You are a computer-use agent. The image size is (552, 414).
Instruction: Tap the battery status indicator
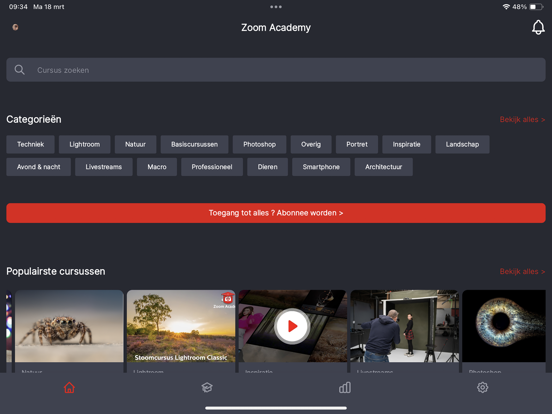(537, 7)
